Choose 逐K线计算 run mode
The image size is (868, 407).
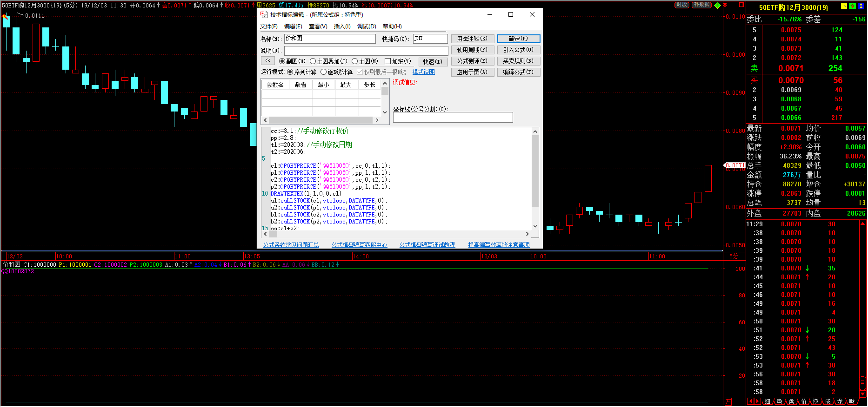click(324, 72)
